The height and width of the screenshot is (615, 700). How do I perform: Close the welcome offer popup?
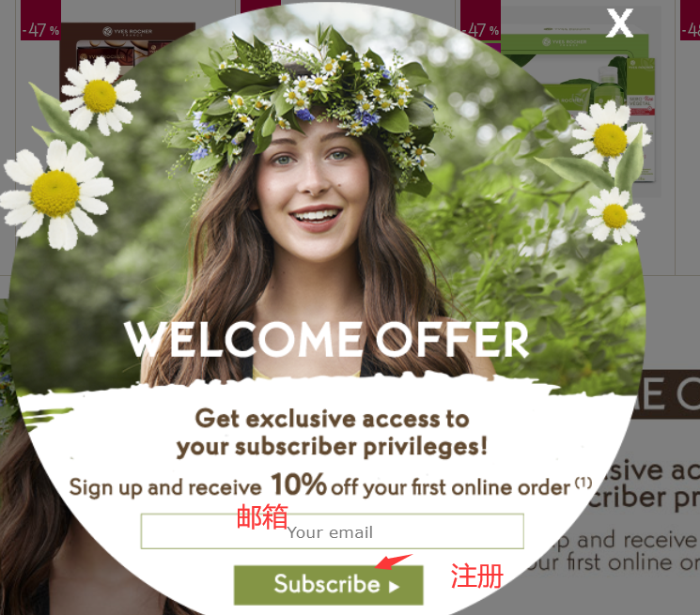(x=619, y=23)
